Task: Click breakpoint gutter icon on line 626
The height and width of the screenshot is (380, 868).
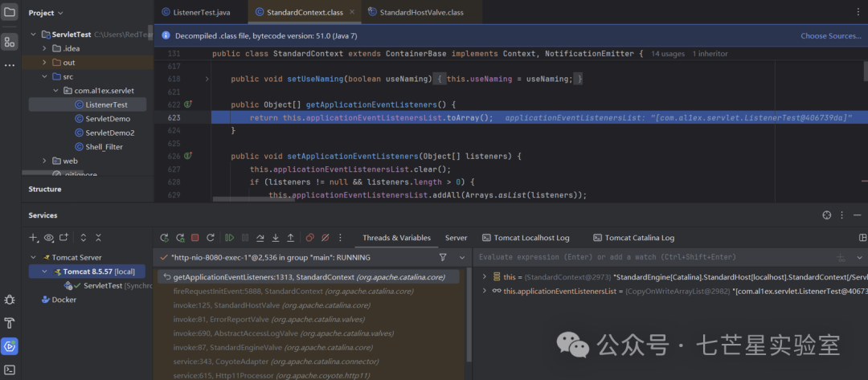Action: pyautogui.click(x=187, y=156)
